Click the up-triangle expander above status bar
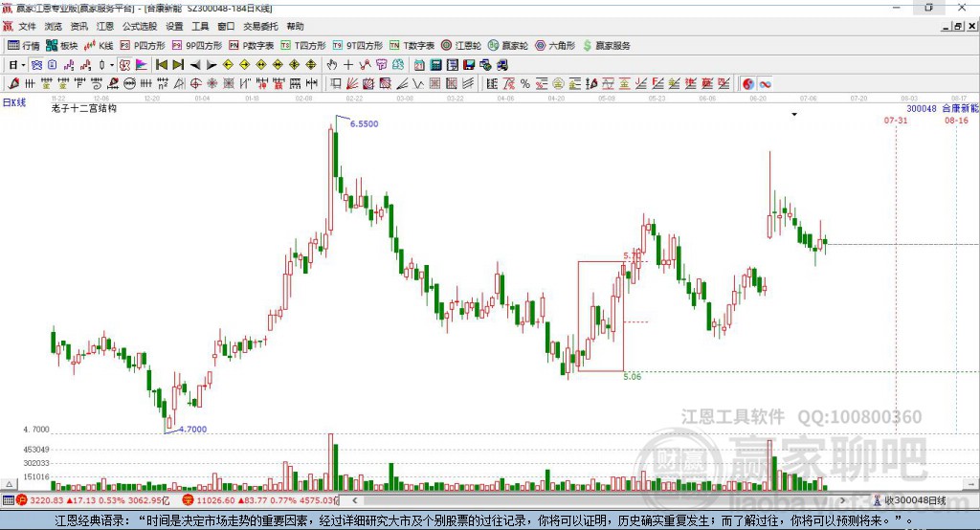This screenshot has width=980, height=530. (9, 484)
